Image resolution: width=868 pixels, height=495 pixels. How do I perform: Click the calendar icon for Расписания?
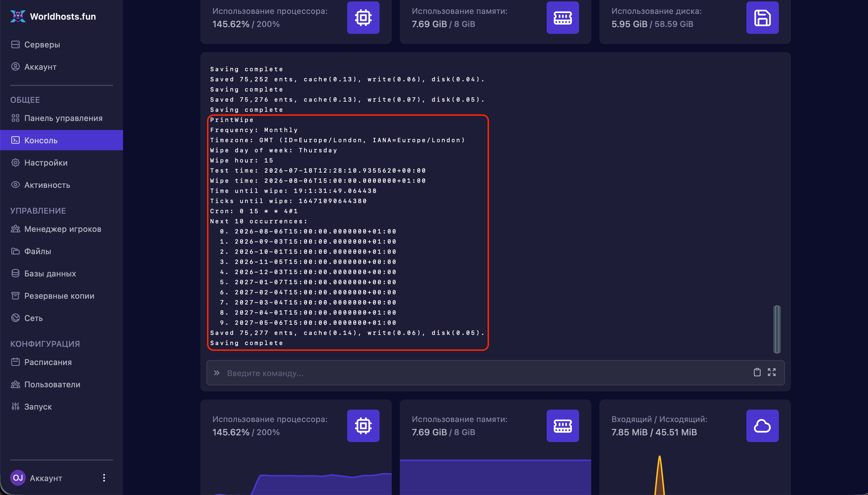15,362
